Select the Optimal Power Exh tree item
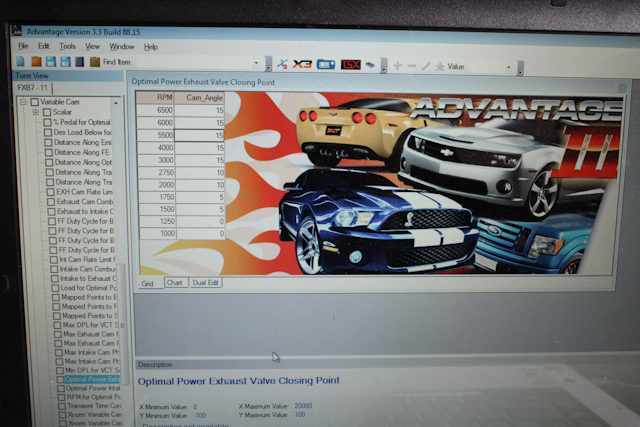 click(92, 379)
